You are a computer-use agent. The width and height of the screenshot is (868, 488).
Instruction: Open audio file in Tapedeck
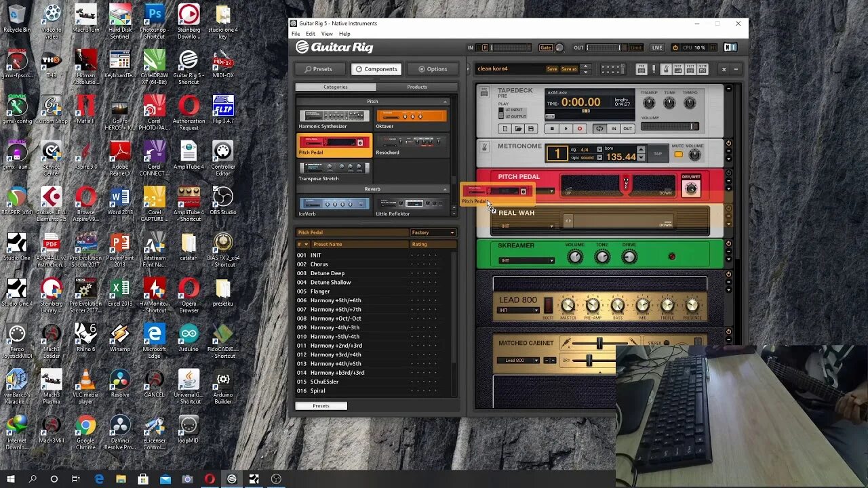tap(518, 129)
